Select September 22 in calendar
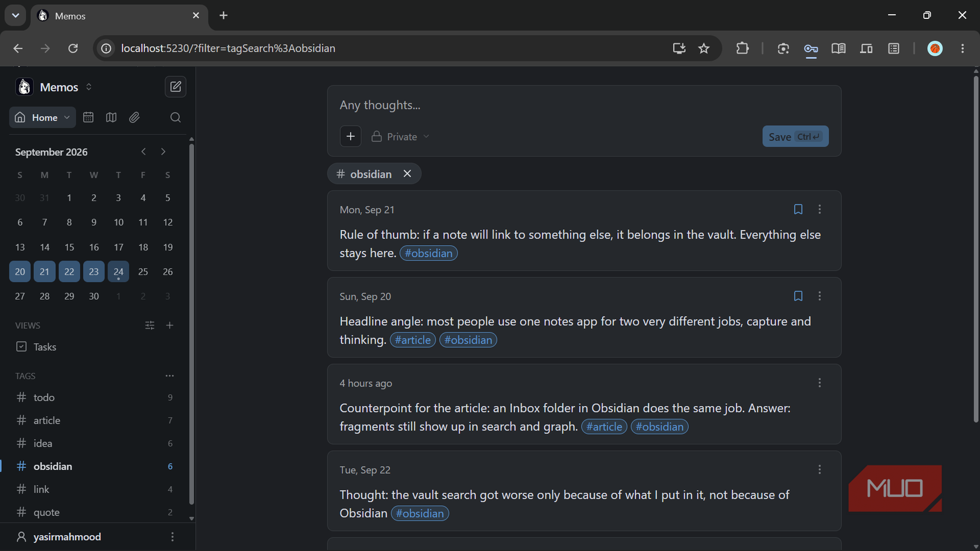Screen dimensions: 980x551 (x=69, y=271)
